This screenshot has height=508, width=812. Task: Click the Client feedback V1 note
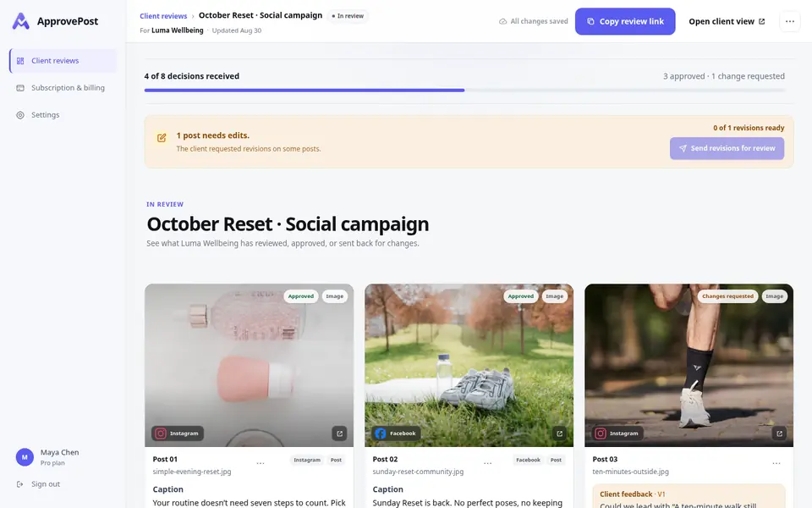click(x=689, y=496)
